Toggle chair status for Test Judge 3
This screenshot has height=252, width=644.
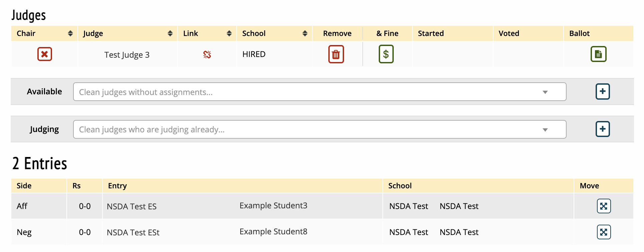click(x=44, y=54)
